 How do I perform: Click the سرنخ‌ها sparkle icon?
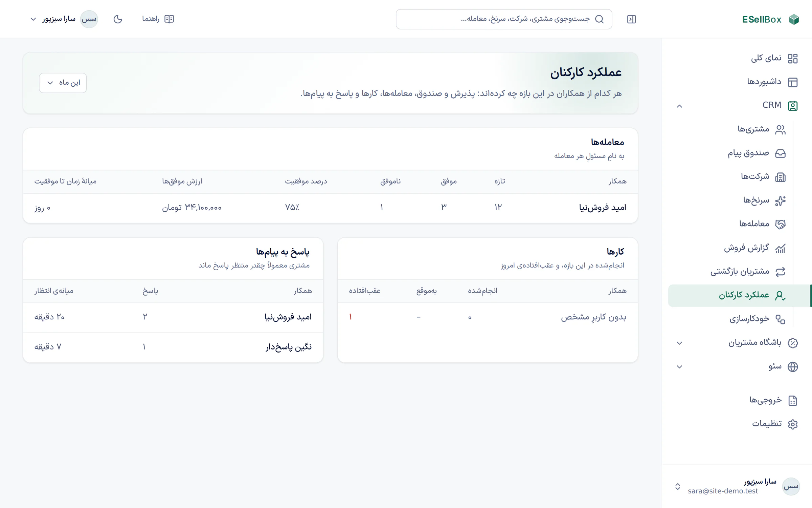point(780,201)
